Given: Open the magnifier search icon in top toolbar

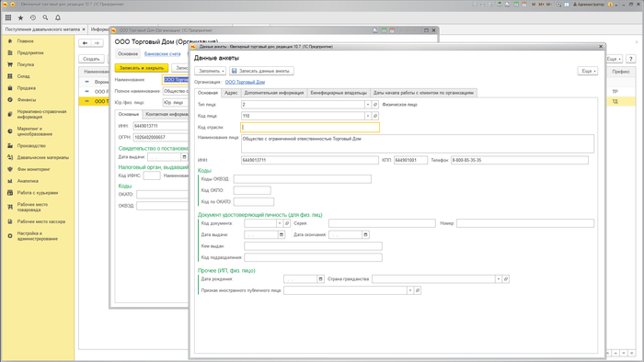Looking at the screenshot, I should point(45,17).
